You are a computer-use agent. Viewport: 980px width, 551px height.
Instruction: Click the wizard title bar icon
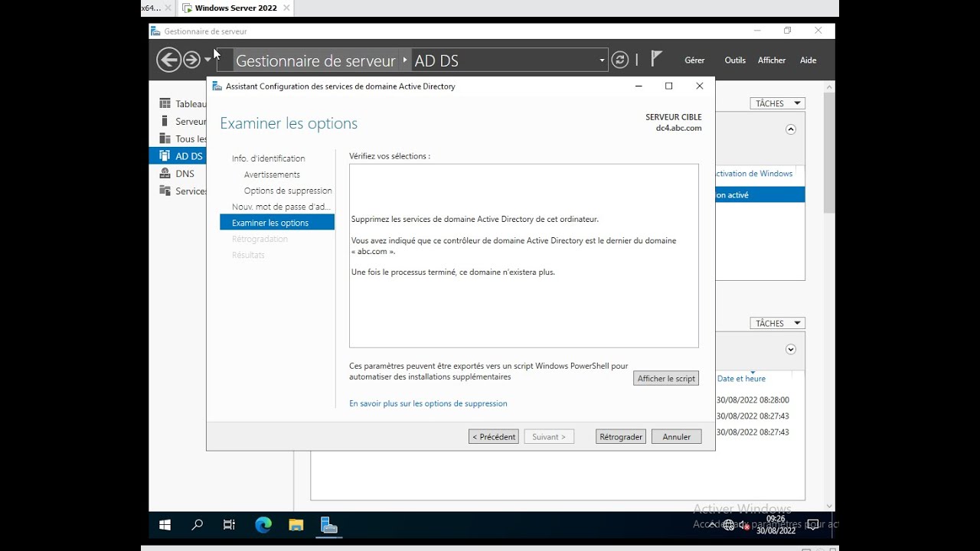click(x=217, y=86)
